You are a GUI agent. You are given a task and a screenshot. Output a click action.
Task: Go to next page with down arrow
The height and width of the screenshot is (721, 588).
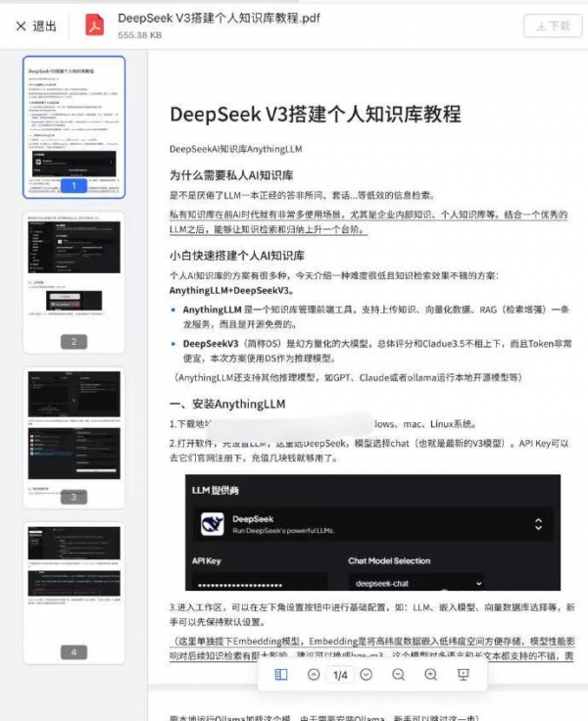[x=367, y=675]
